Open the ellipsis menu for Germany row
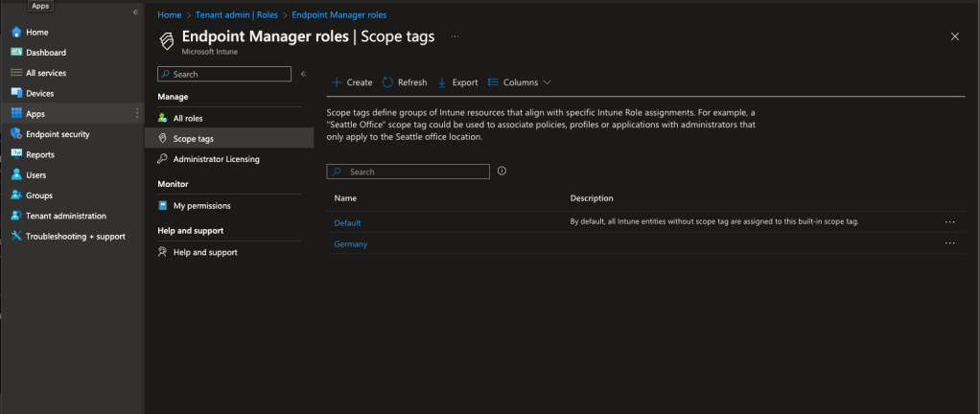 click(949, 243)
